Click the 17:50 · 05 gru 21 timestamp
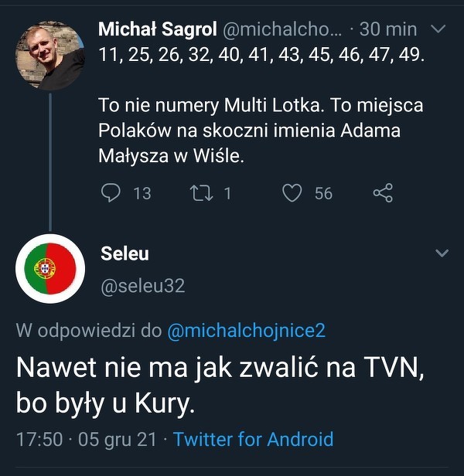The image size is (464, 476). tap(86, 440)
